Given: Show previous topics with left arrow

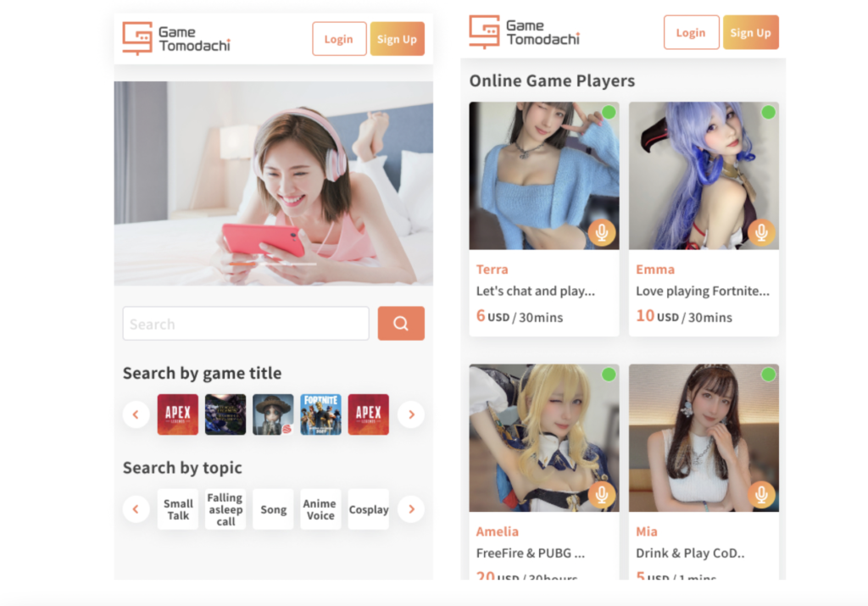Looking at the screenshot, I should coord(136,509).
